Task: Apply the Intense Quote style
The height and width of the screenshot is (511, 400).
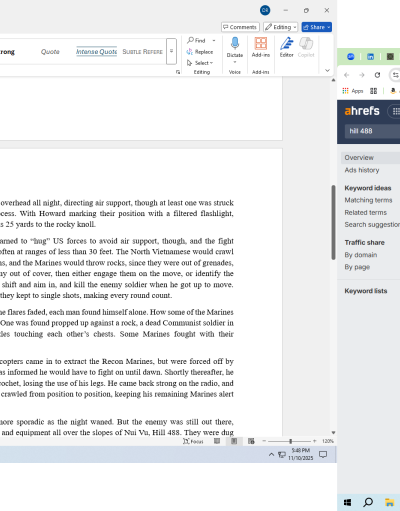Action: pyautogui.click(x=96, y=52)
